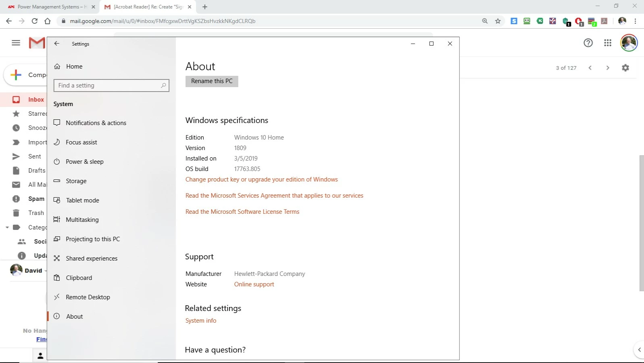Expand Gmail side panel arrow

pyautogui.click(x=639, y=350)
